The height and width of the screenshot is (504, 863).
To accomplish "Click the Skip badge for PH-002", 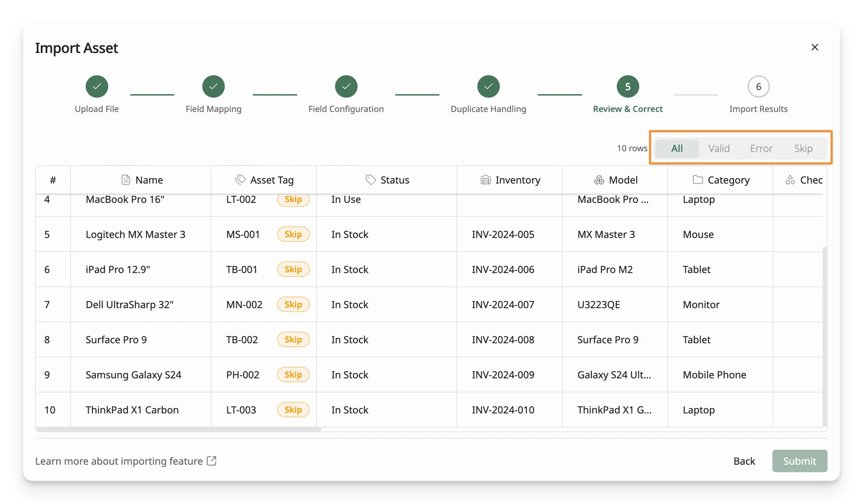I will click(x=293, y=374).
